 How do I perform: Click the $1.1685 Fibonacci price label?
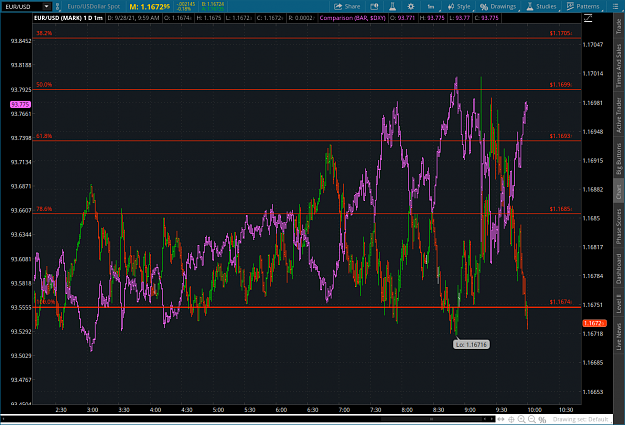click(x=560, y=209)
